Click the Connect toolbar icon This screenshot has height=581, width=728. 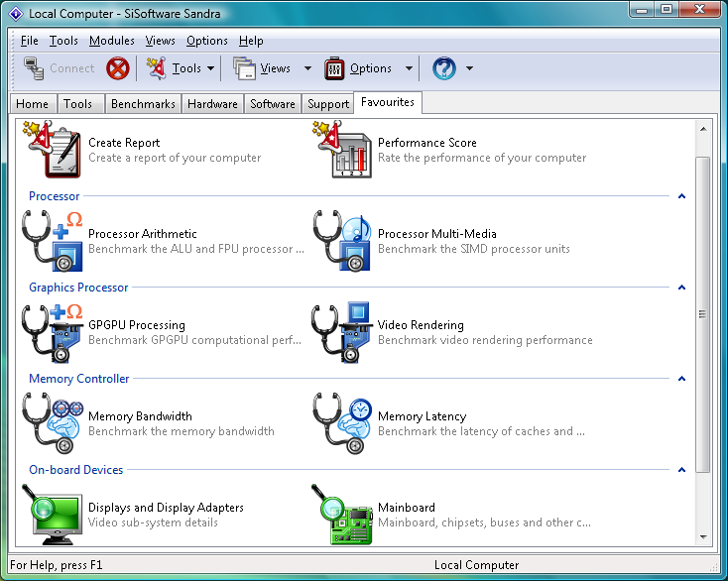pos(34,68)
